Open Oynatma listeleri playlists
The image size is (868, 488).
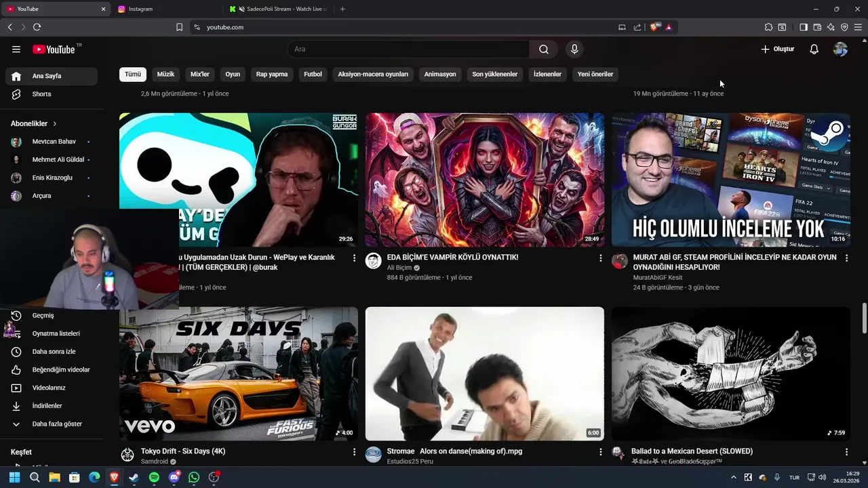point(52,333)
